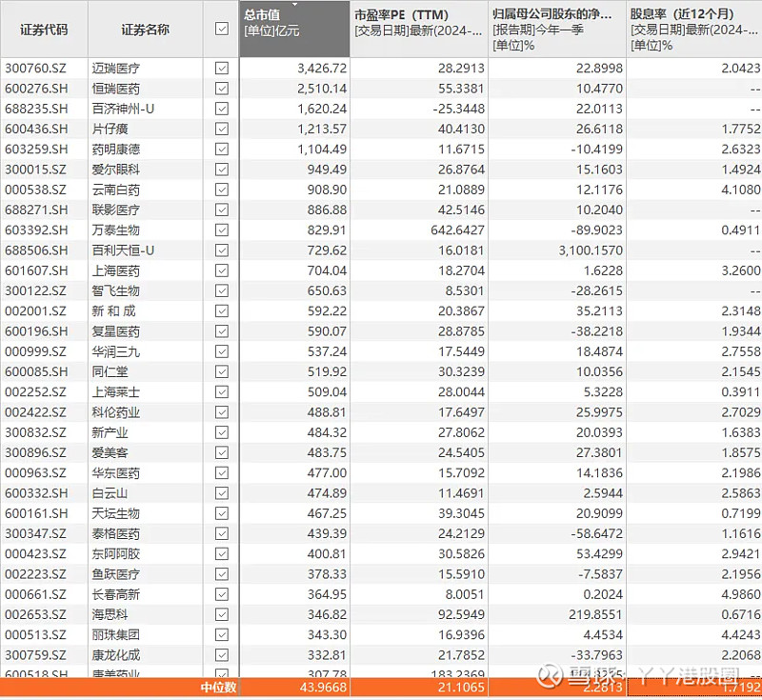Uncheck the checkbox beside 爱尔眼科

click(222, 170)
